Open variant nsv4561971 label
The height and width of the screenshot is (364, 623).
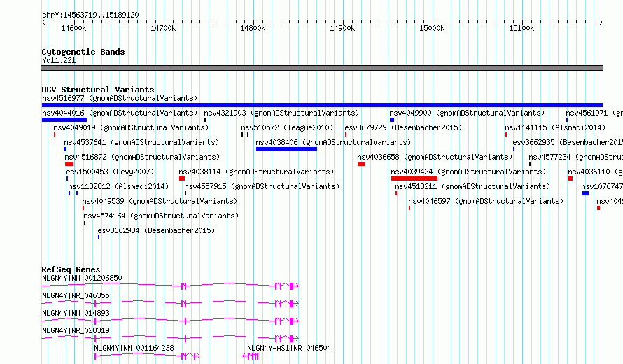pyautogui.click(x=594, y=113)
